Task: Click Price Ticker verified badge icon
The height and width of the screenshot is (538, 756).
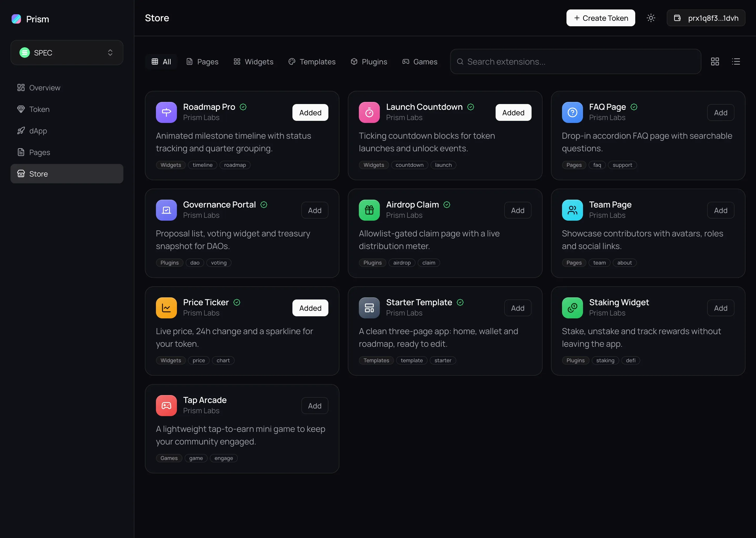Action: point(237,302)
